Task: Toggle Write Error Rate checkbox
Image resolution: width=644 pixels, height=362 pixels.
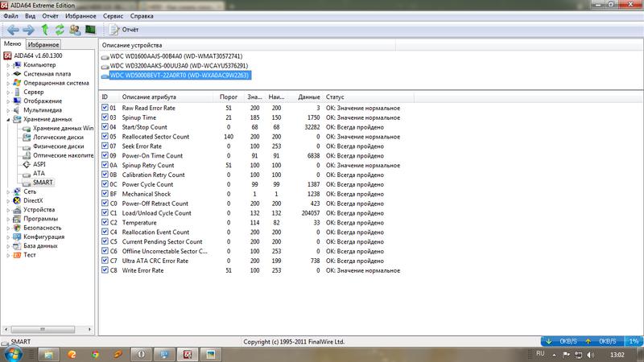Action: point(105,270)
